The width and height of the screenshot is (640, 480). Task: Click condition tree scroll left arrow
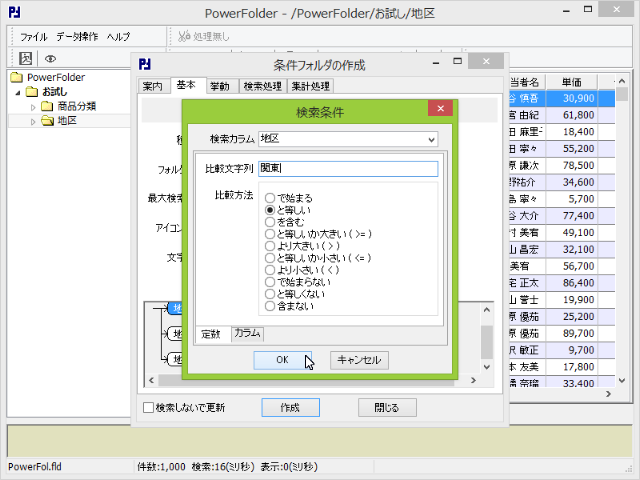(x=151, y=380)
